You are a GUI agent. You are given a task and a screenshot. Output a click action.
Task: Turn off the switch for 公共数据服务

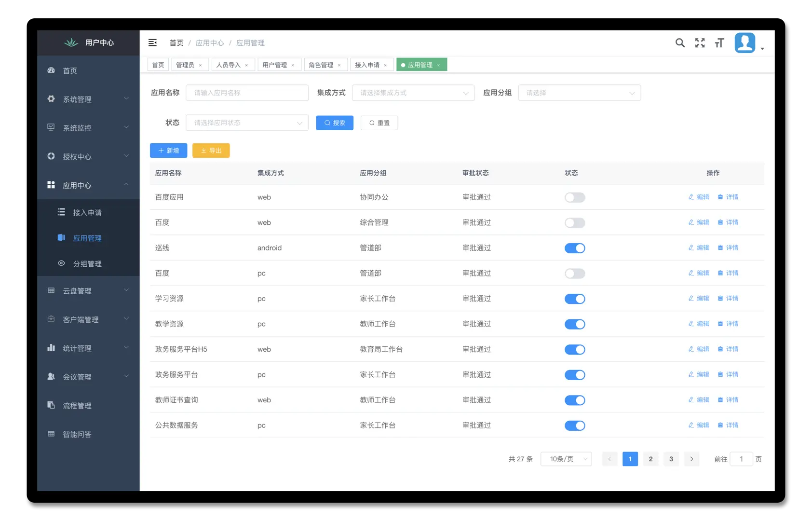[x=575, y=425]
